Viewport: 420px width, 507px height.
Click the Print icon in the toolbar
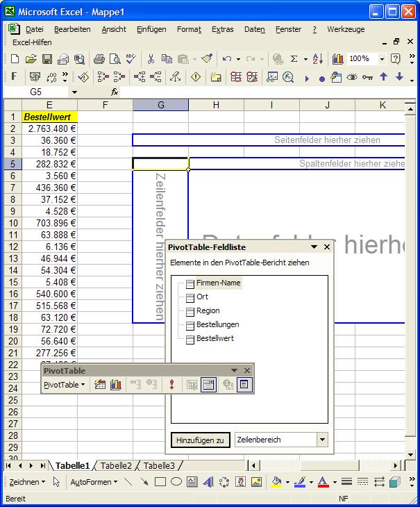(x=99, y=59)
